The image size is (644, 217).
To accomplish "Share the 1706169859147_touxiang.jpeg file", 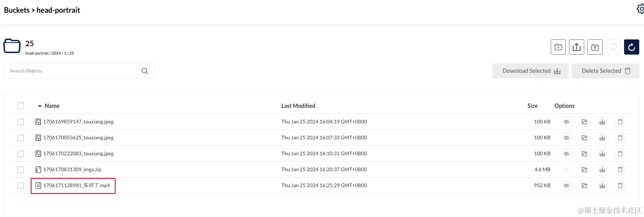I will (x=584, y=122).
